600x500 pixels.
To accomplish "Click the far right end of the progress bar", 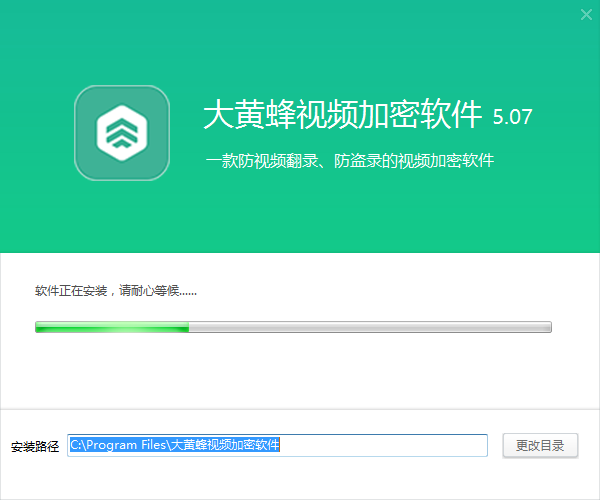I will point(547,326).
